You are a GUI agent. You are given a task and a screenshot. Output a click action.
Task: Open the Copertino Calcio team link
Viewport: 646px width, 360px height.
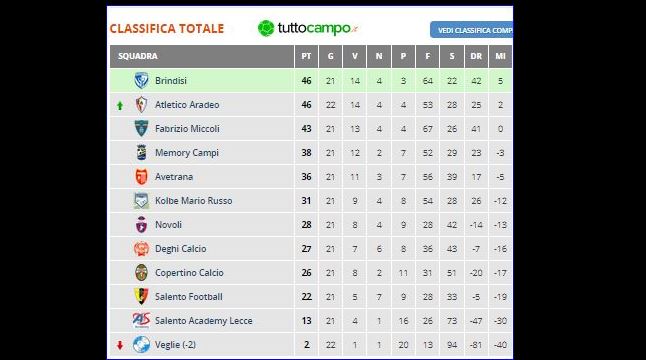tap(189, 273)
